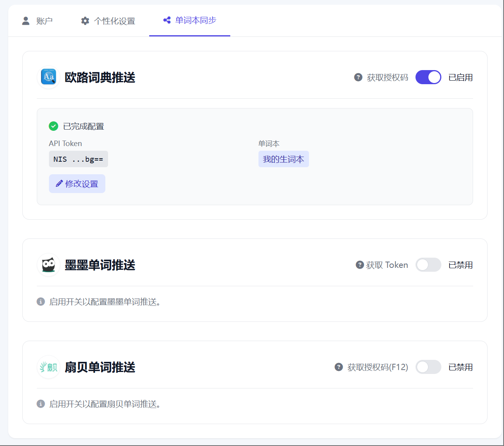Click the 启用开关以配置扇贝单词推送 hint
The image size is (504, 446).
105,404
